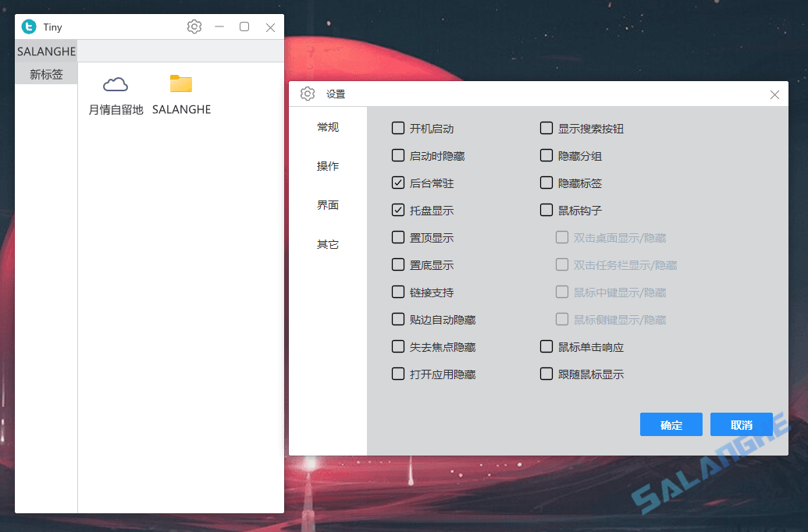Image resolution: width=808 pixels, height=532 pixels.
Task: Enable the 鼠标钩子 mouse hook option
Action: [x=546, y=210]
